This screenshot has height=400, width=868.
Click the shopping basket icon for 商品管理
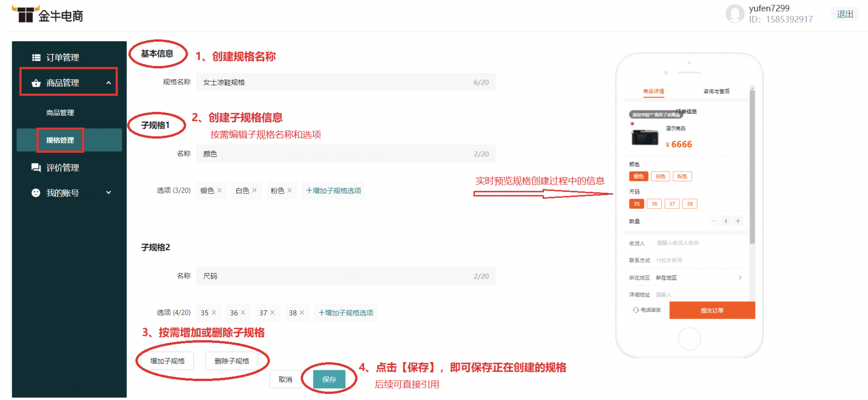click(36, 83)
